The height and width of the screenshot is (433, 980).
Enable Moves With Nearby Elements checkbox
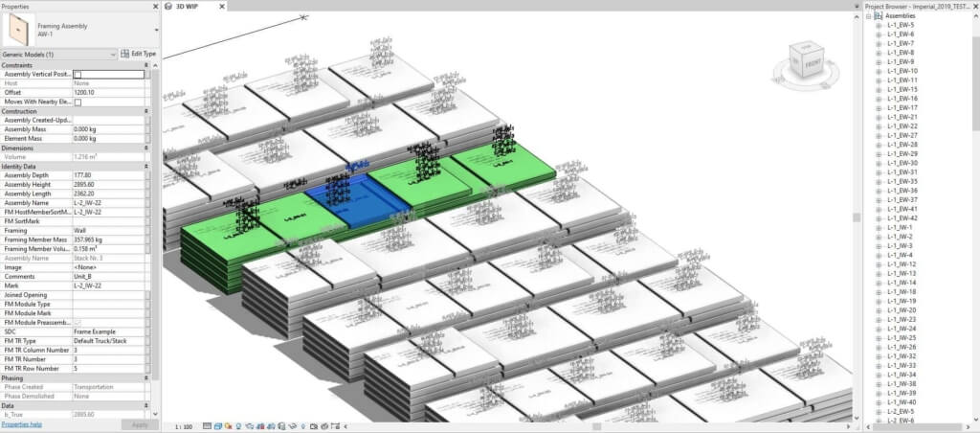[x=78, y=102]
